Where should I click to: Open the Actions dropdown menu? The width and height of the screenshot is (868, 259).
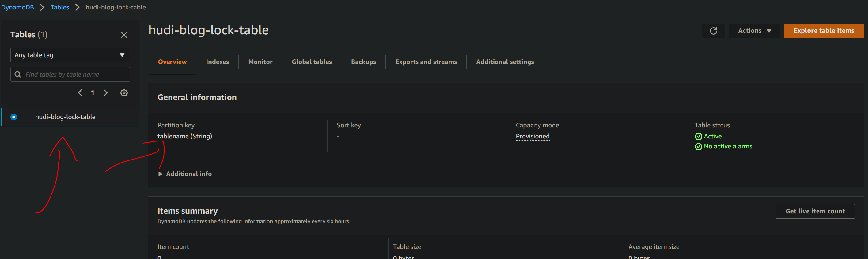tap(754, 31)
